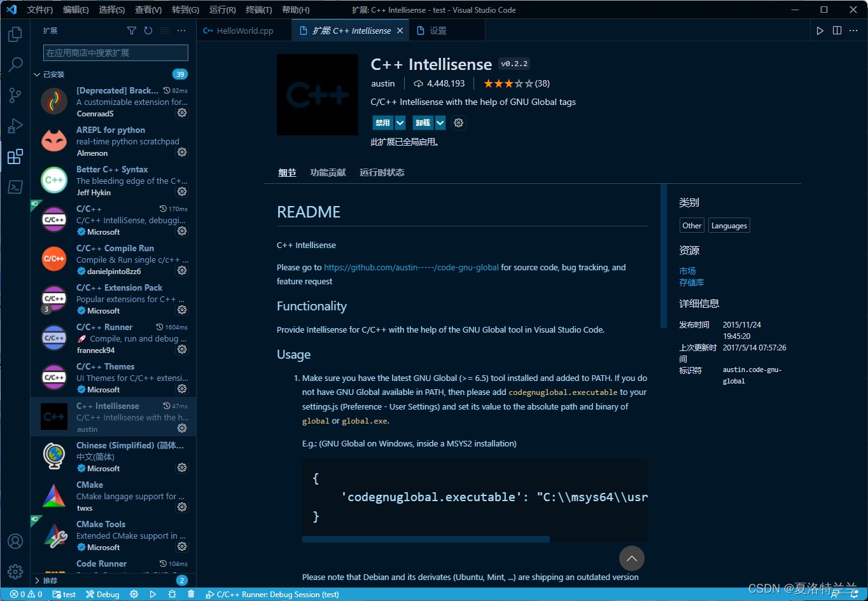Open gear menu for CMake Tools extension

182,546
